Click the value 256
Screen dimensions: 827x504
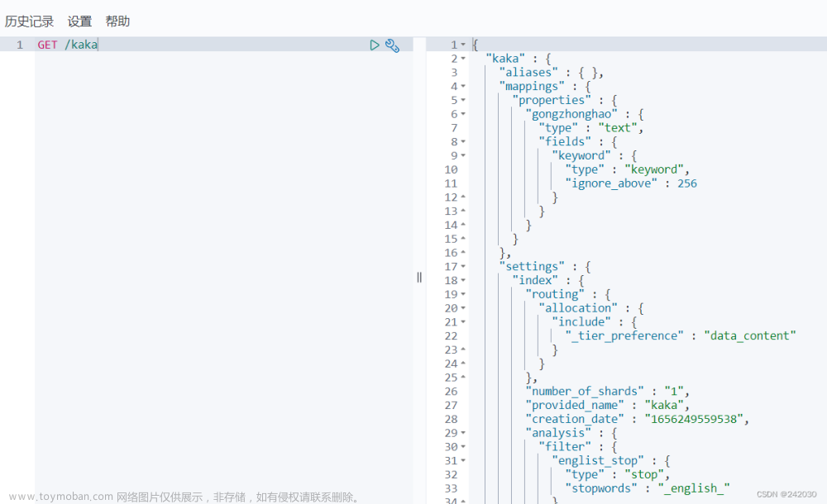tap(687, 183)
